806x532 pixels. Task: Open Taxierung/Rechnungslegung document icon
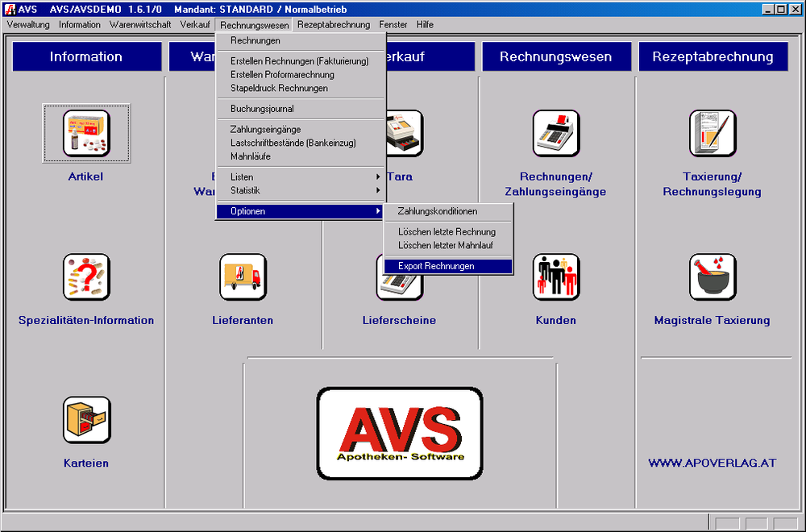[x=713, y=133]
